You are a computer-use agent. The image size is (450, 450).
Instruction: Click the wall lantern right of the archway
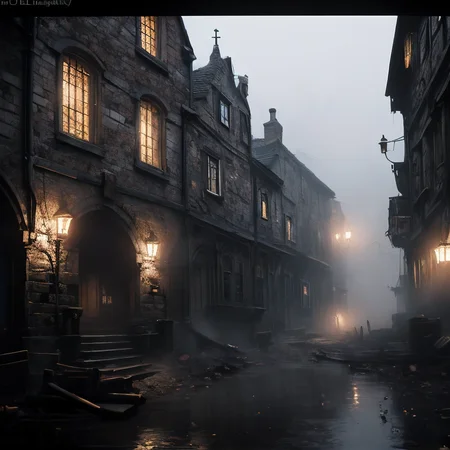152,247
